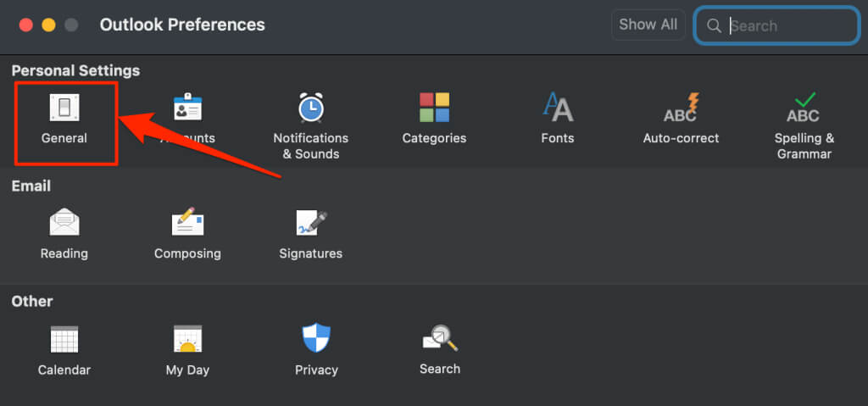Screen dimensions: 868x406
Task: Minimize the Outlook Preferences window
Action: point(48,25)
